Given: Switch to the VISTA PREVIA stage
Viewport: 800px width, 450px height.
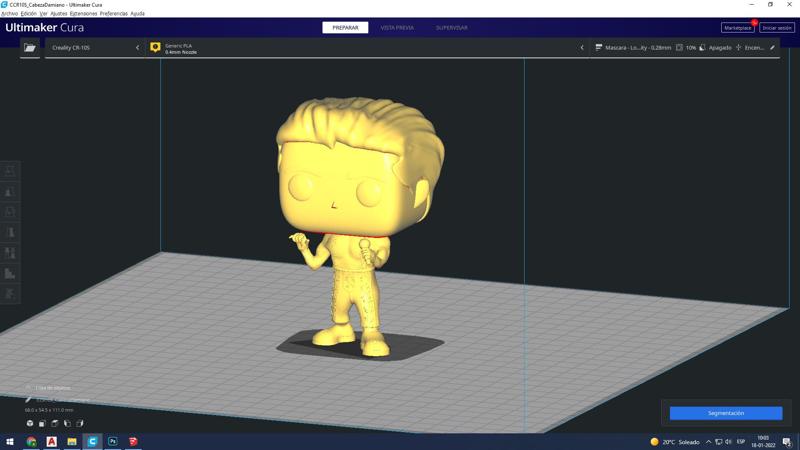Looking at the screenshot, I should tap(397, 28).
